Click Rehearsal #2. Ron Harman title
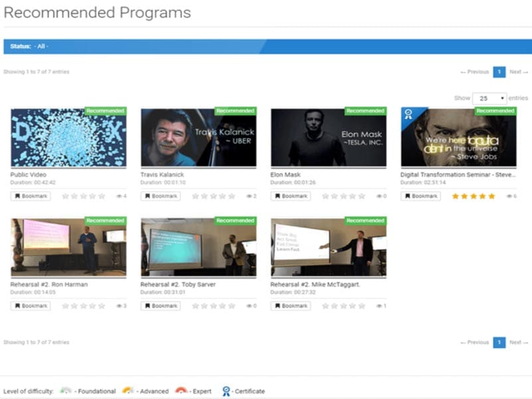The height and width of the screenshot is (399, 532). [49, 285]
